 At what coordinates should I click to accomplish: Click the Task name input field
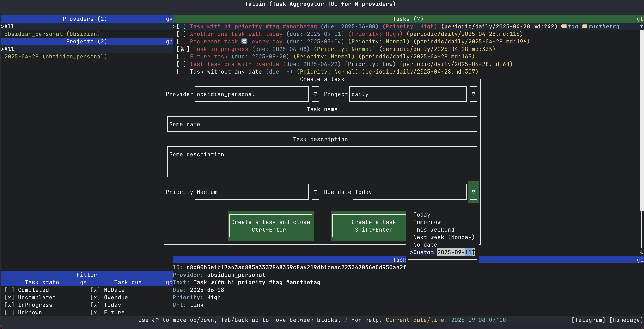(x=322, y=124)
